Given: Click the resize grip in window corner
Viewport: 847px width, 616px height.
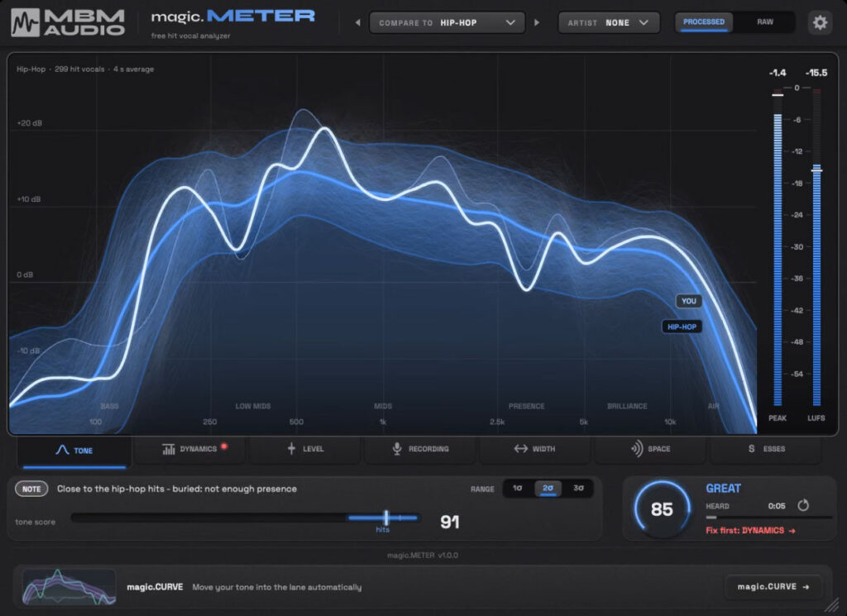Looking at the screenshot, I should pyautogui.click(x=832, y=604).
